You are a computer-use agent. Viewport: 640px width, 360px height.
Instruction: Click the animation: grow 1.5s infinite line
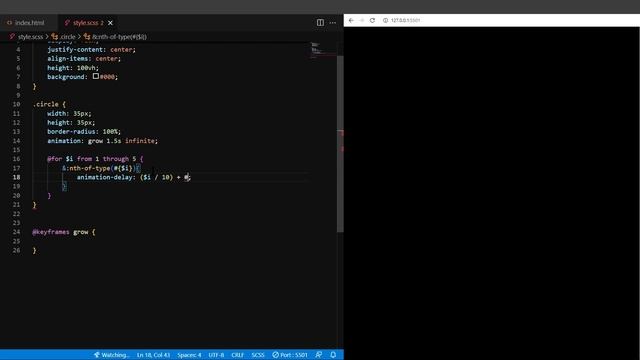click(102, 140)
